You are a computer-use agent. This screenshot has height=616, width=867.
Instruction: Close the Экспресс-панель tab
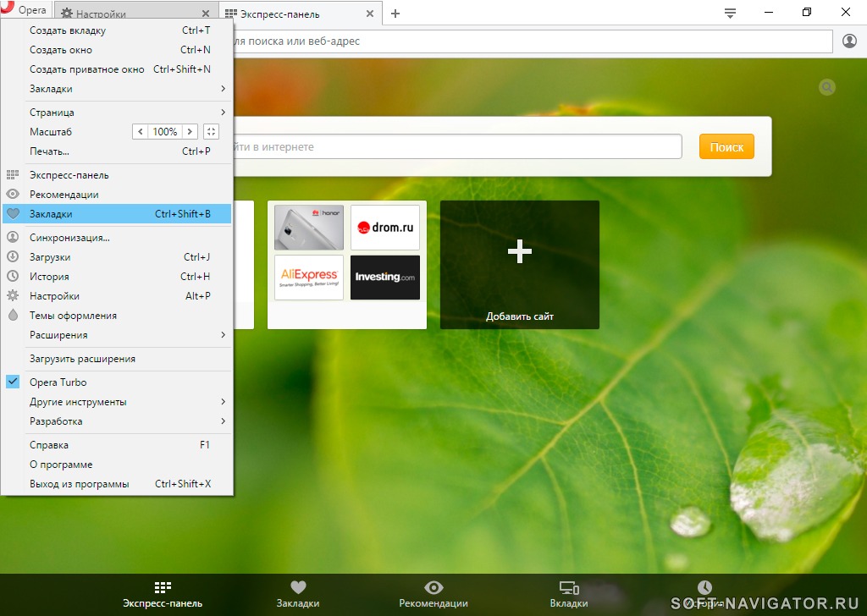[x=370, y=14]
